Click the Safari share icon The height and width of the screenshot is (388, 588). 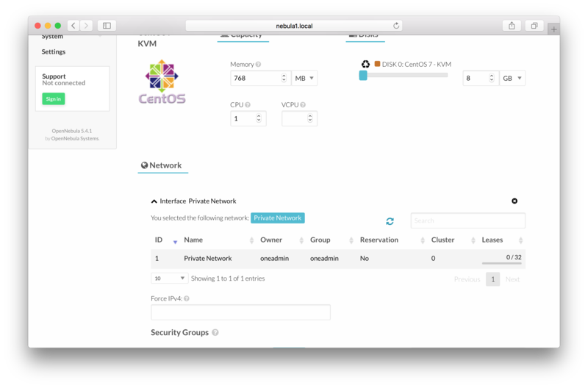(x=512, y=26)
